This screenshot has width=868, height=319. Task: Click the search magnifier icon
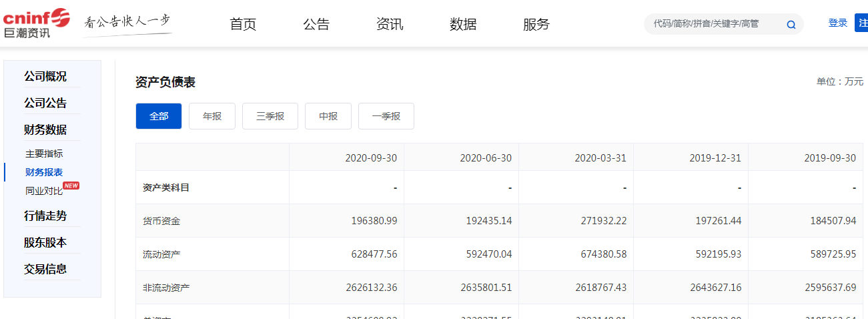791,25
